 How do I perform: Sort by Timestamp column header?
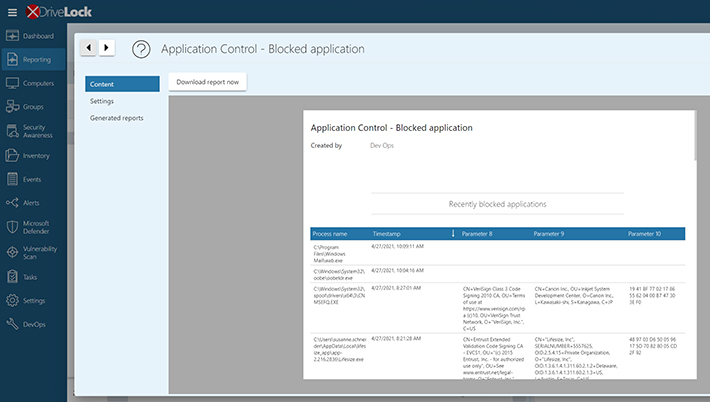click(x=386, y=234)
